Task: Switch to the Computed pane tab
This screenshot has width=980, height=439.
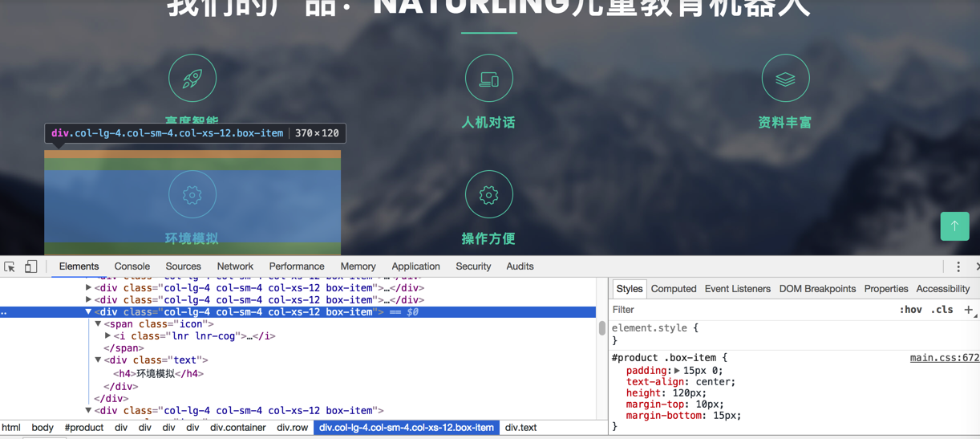Action: coord(674,289)
